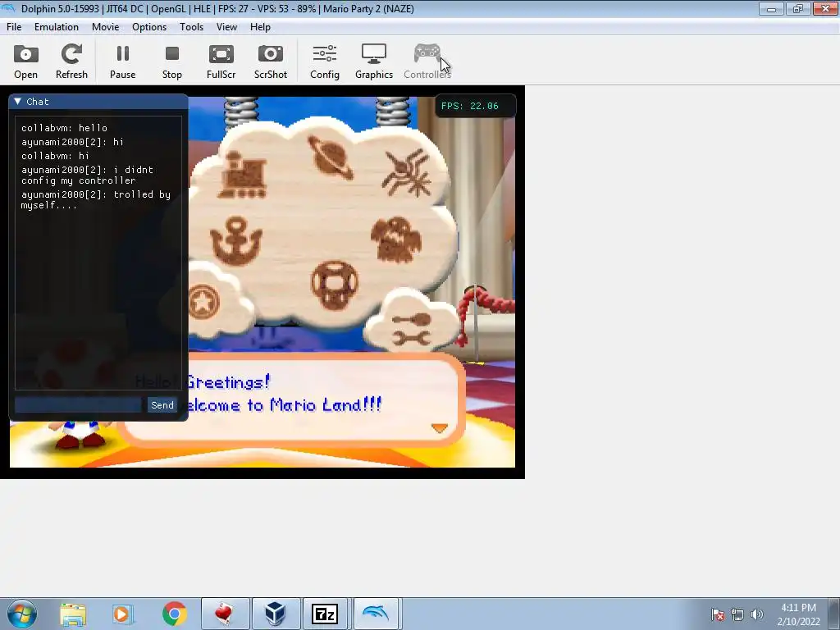Viewport: 840px width, 630px height.
Task: Open the red heart app in taskbar
Action: (225, 614)
